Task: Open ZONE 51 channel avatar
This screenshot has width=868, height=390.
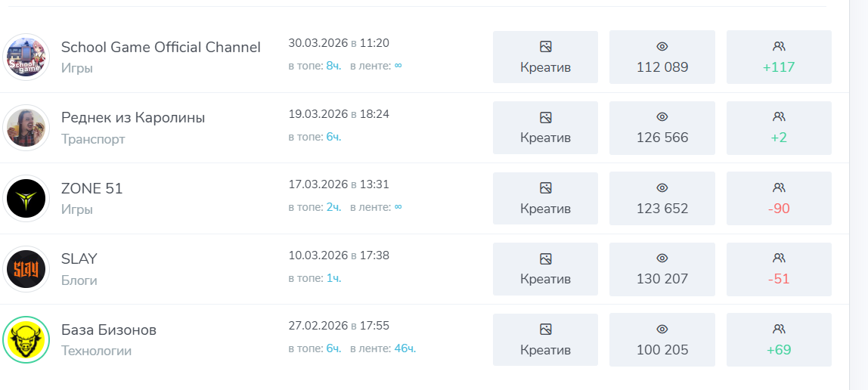Action: point(26,198)
